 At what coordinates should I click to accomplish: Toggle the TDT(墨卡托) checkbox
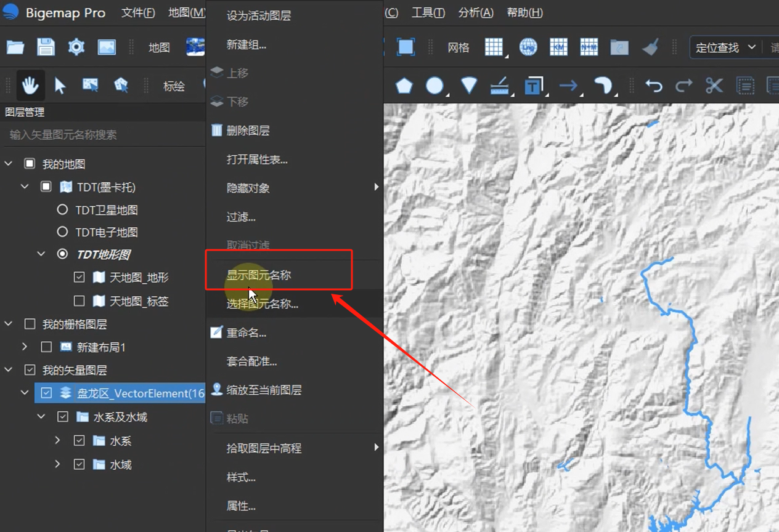click(x=46, y=187)
